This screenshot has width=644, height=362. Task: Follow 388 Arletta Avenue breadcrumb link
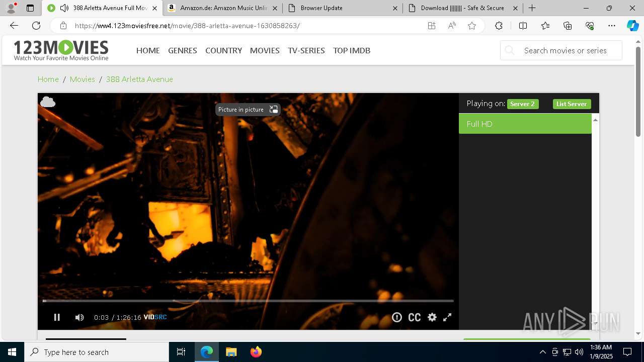pyautogui.click(x=139, y=79)
